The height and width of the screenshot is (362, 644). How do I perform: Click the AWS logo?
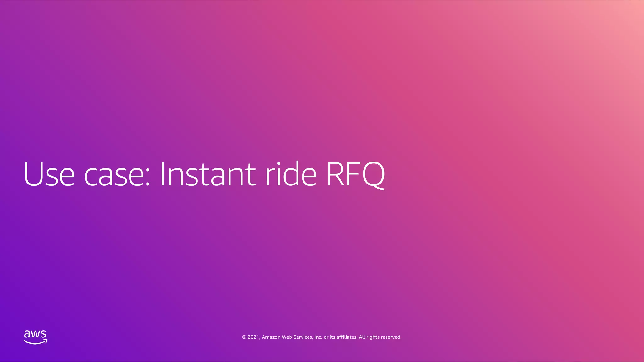35,337
